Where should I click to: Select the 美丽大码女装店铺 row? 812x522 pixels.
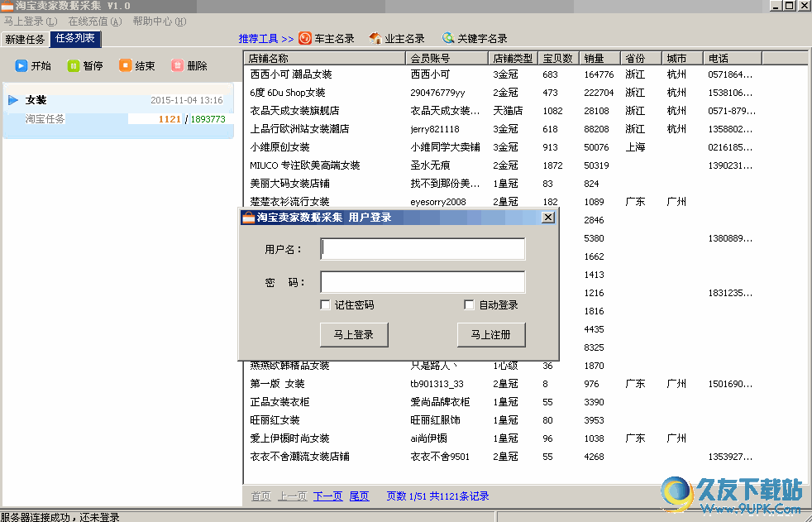point(525,184)
